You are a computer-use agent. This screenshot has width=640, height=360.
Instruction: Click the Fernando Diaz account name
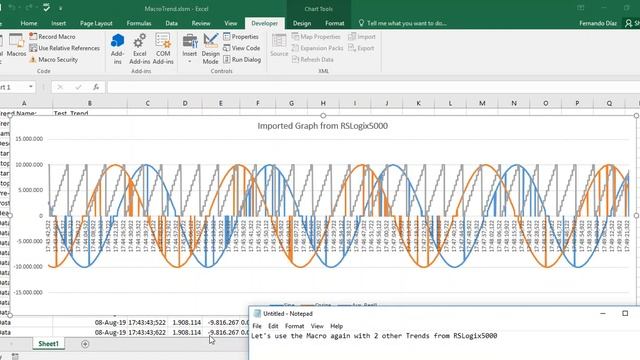click(x=598, y=23)
